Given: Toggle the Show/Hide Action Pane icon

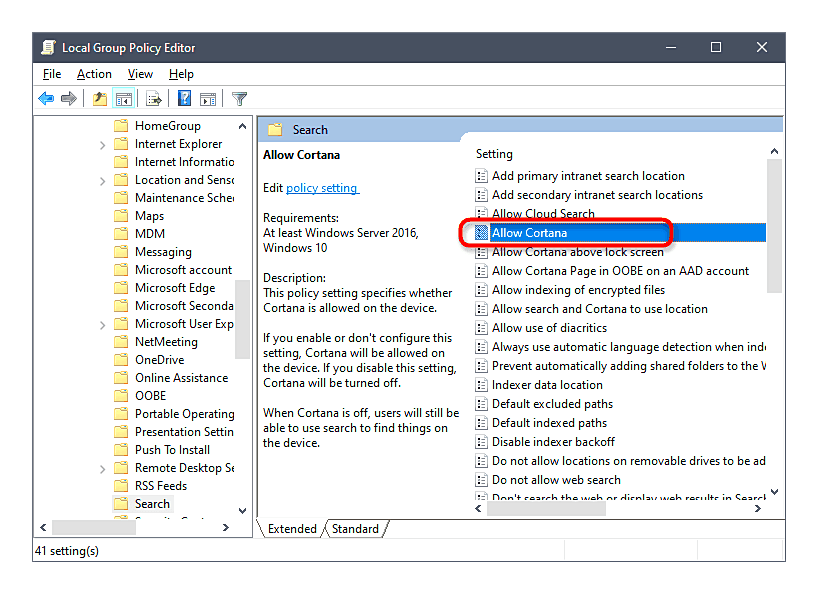Looking at the screenshot, I should (208, 98).
